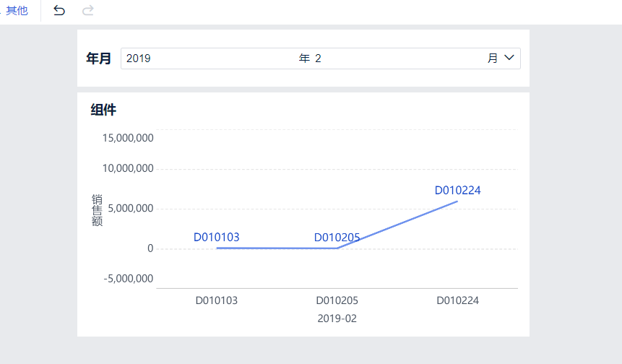Screen dimensions: 622x364
Task: Click the D010103 x-axis category label
Action: pos(216,300)
